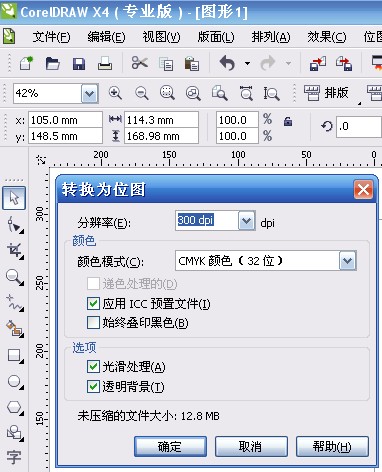382x472 pixels.
Task: Undo the last action with the arrow icon
Action: tap(227, 63)
